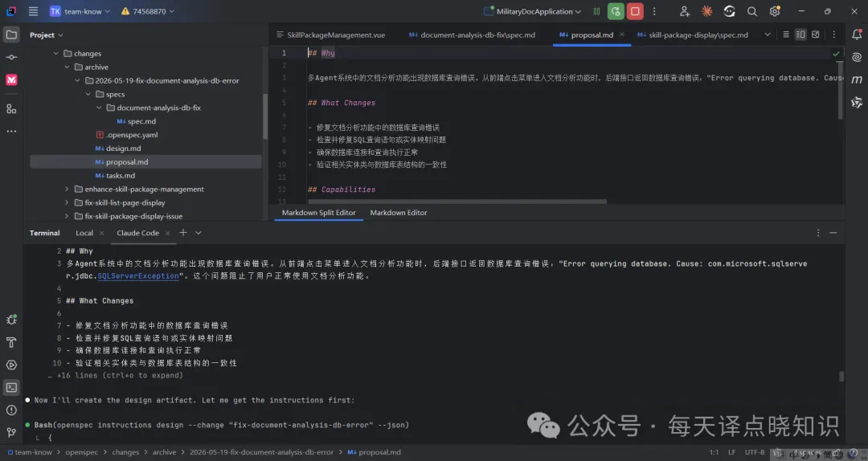Collapse the archive folder

pyautogui.click(x=67, y=67)
